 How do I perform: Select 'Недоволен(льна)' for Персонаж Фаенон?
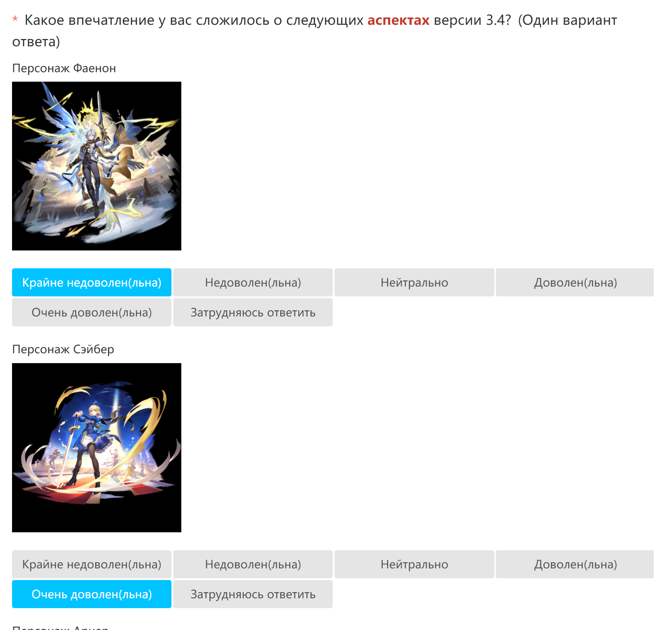click(x=253, y=283)
